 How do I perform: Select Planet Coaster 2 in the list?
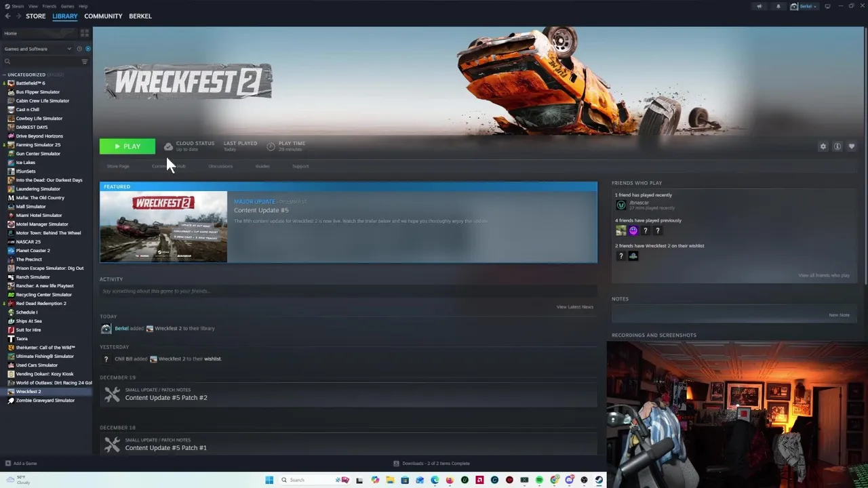[33, 250]
